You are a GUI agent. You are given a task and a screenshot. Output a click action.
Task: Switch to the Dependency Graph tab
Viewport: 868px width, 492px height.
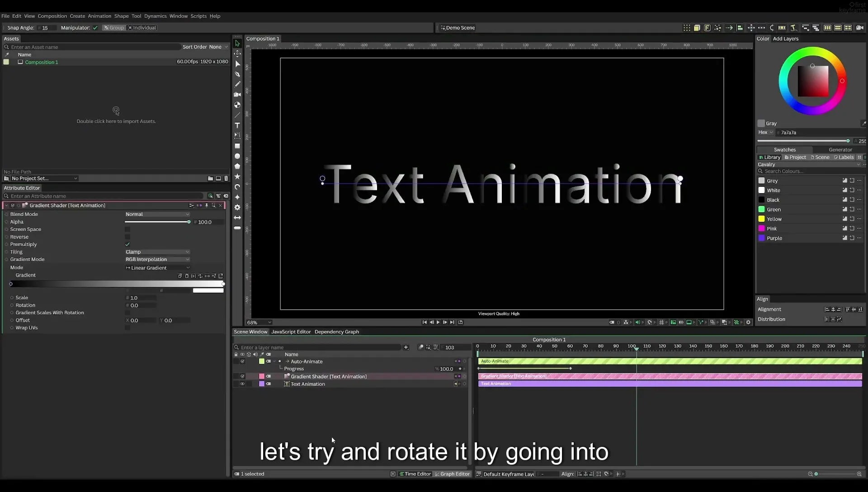coord(337,332)
